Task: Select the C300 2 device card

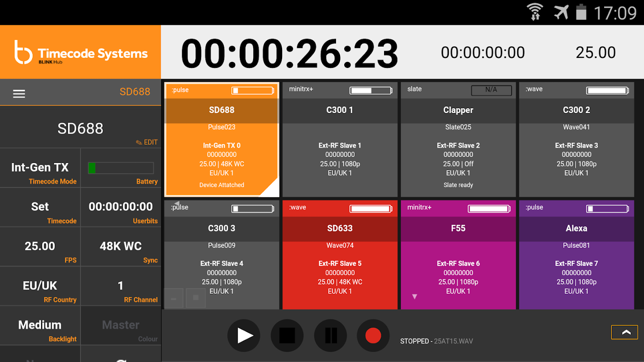Action: (577, 139)
